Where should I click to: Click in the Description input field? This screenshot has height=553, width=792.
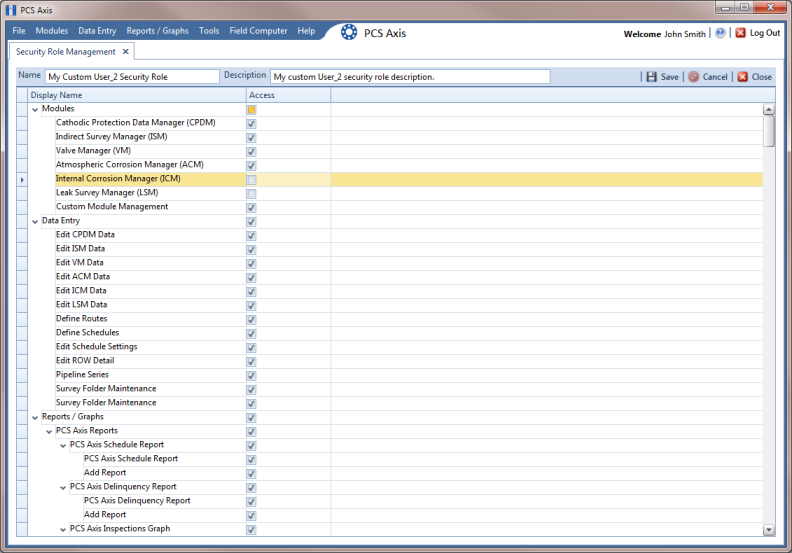click(x=410, y=77)
